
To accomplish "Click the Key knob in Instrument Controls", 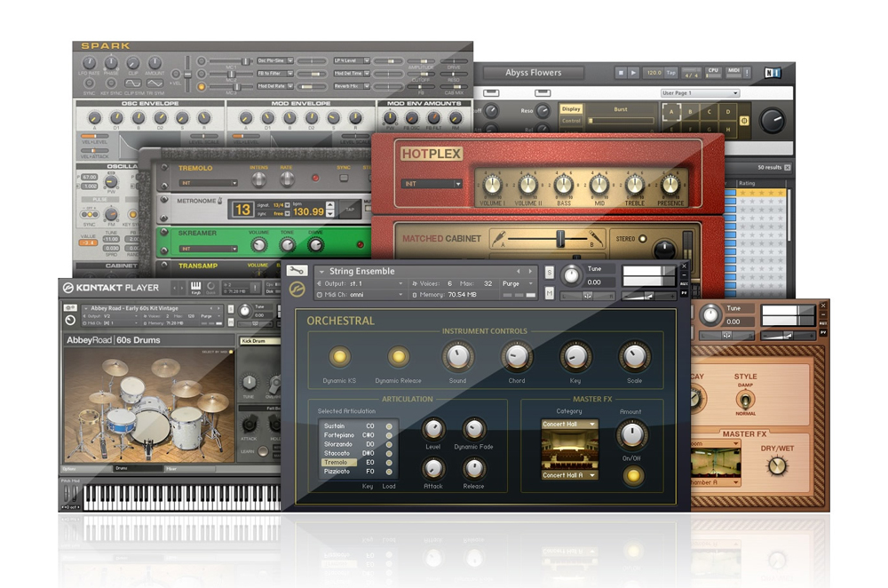I will 575,356.
